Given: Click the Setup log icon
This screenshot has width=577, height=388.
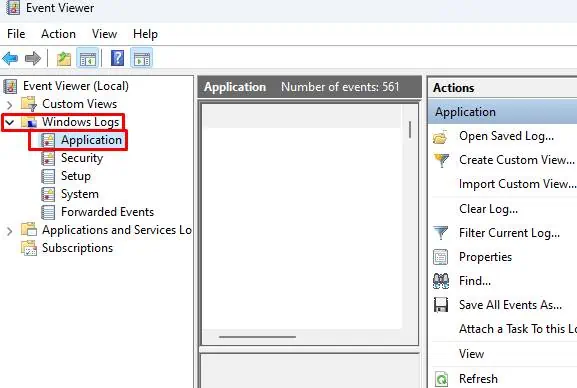Looking at the screenshot, I should 48,176.
